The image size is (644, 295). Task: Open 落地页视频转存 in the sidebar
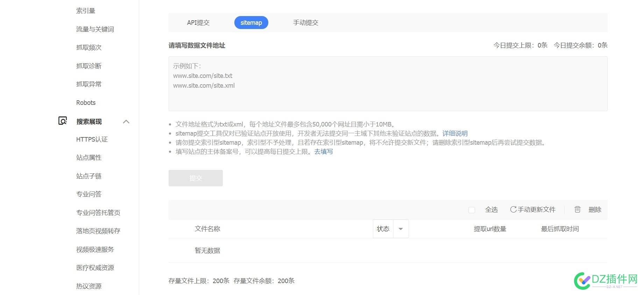tap(98, 231)
